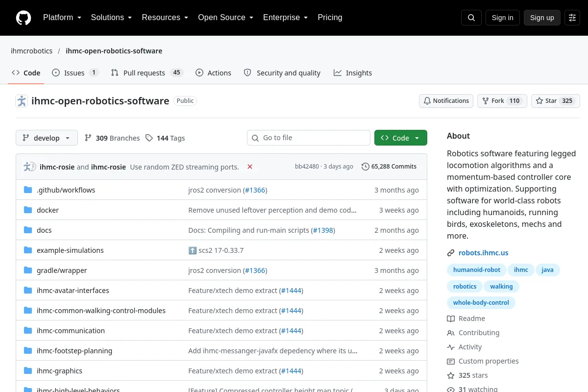Click the Notifications button
The height and width of the screenshot is (392, 588).
(x=446, y=101)
